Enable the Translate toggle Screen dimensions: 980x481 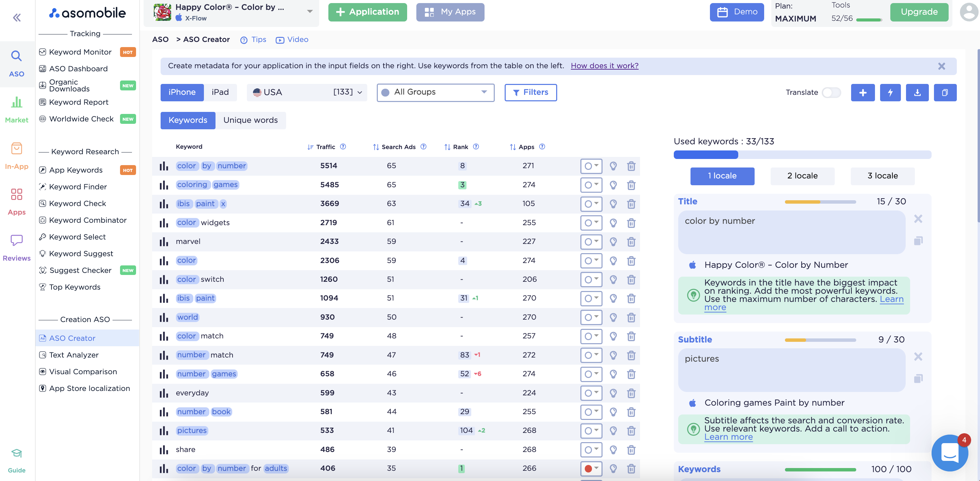(x=832, y=92)
